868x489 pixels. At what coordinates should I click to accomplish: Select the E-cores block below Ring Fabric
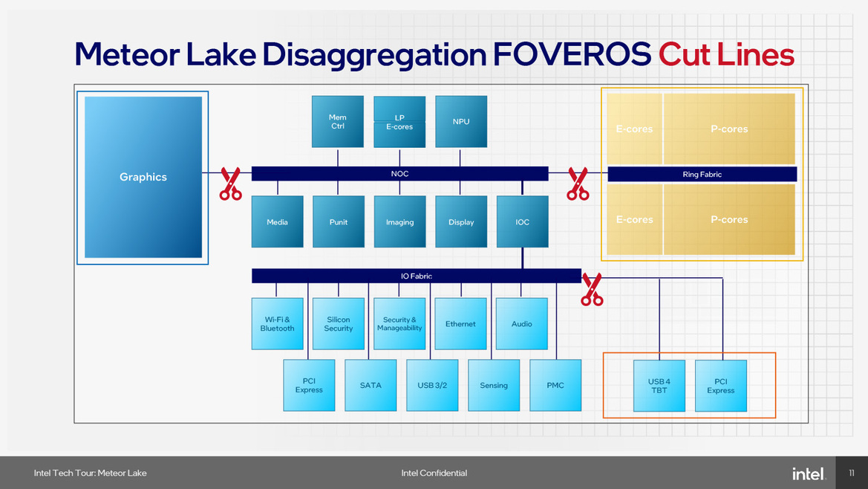(x=634, y=219)
